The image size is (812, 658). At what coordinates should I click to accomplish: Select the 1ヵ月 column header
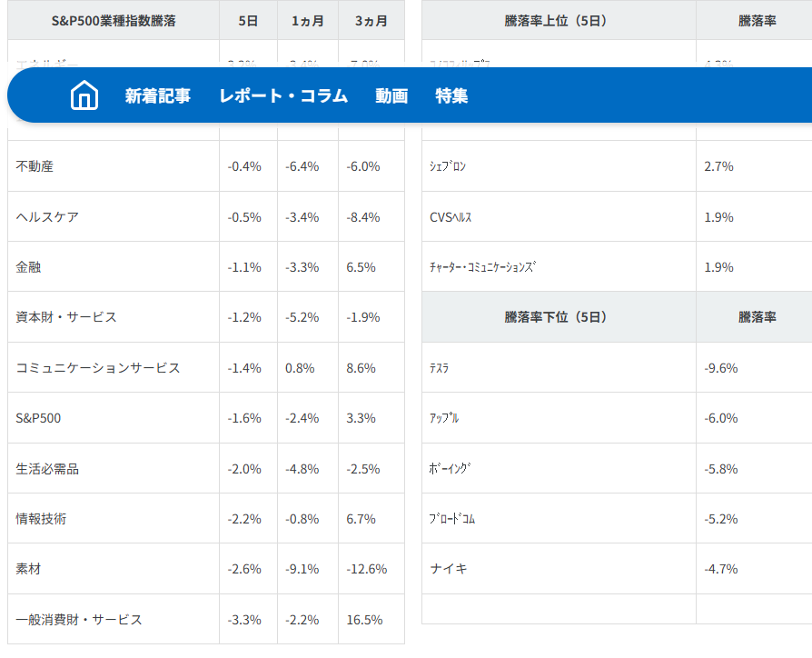pyautogui.click(x=307, y=20)
